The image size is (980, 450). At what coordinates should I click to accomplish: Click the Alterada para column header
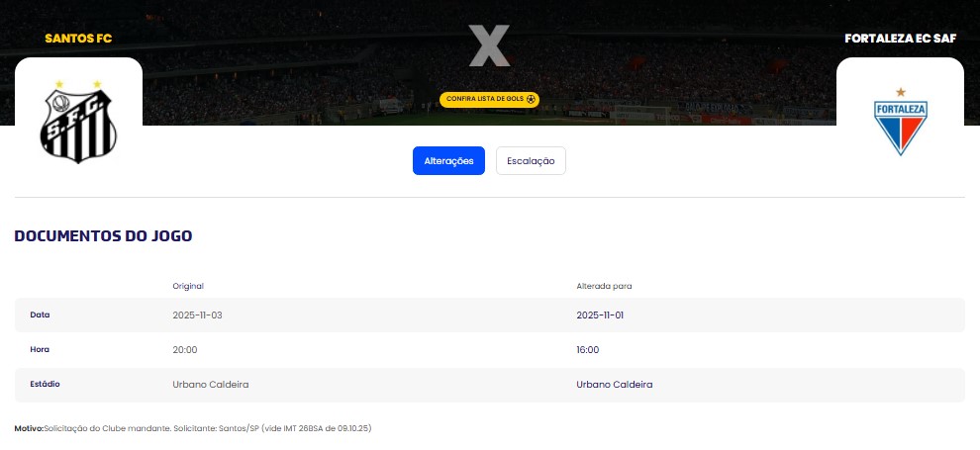[x=604, y=286]
